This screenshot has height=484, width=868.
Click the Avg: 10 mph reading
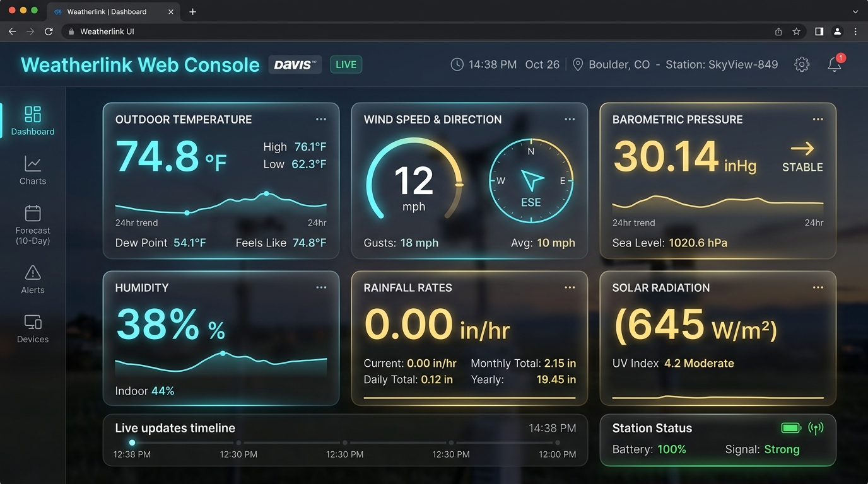pyautogui.click(x=543, y=243)
